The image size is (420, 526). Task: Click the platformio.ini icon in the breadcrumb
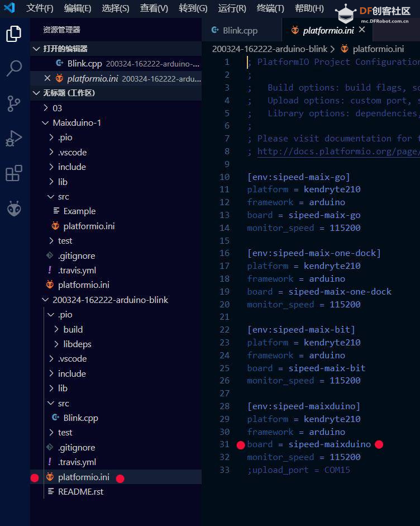point(345,49)
